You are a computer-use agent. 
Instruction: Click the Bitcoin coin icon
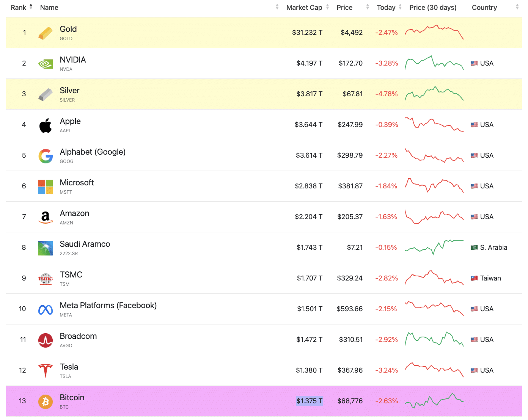(46, 401)
